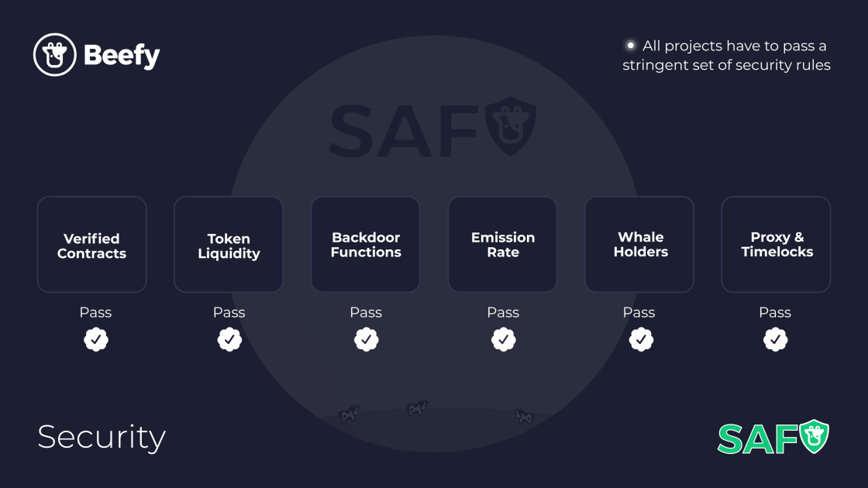Select the Backdoor Functions card
The height and width of the screenshot is (488, 868).
365,244
